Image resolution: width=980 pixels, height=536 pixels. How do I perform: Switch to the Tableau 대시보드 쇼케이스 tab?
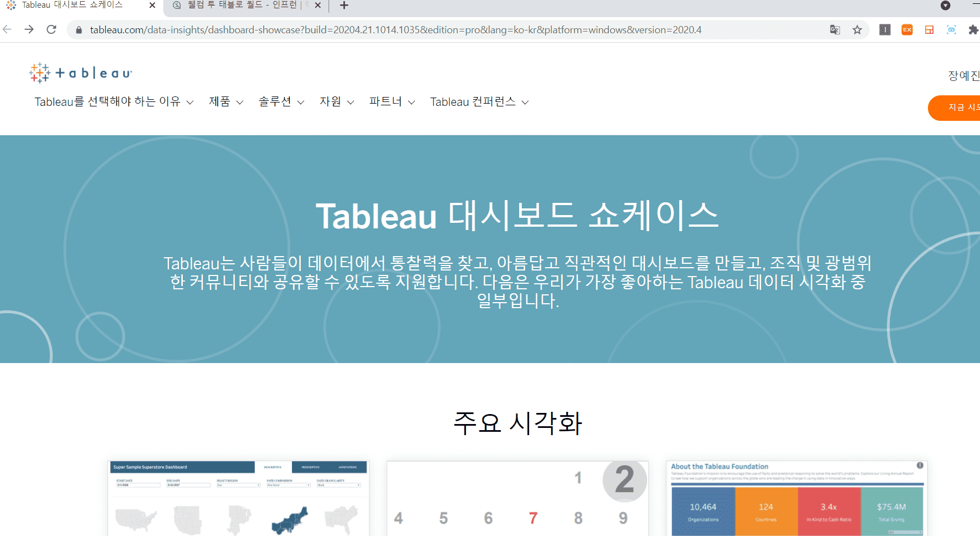[x=80, y=6]
